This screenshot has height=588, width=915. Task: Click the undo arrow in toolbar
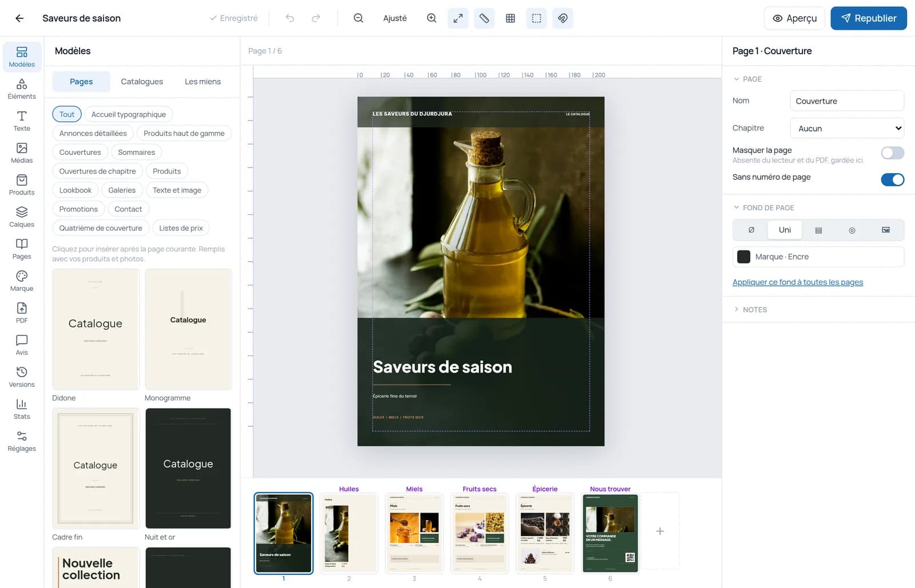(290, 18)
